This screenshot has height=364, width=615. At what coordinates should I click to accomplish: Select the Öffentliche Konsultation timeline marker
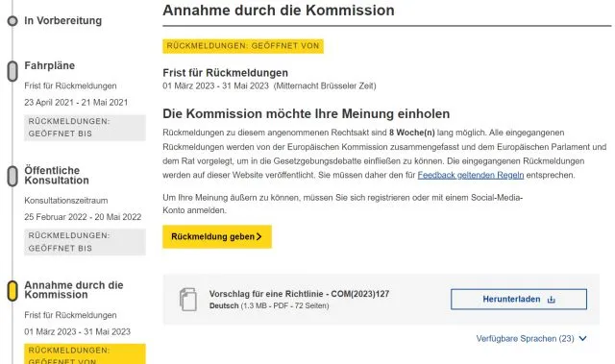coord(12,176)
